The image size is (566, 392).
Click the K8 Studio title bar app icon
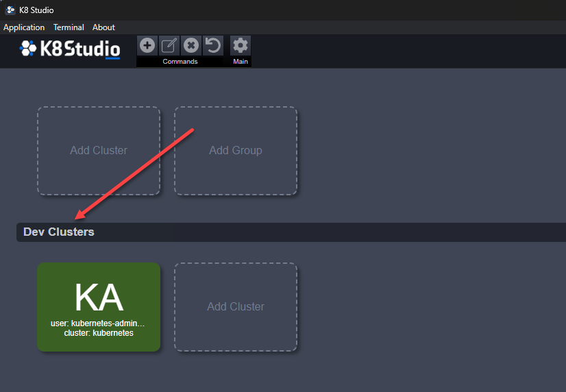point(10,10)
